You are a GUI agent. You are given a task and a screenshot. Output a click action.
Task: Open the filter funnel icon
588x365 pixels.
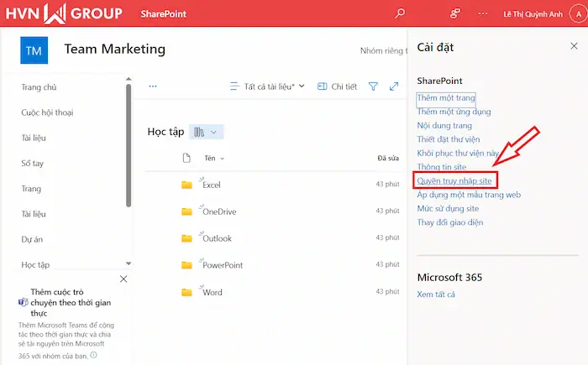(x=373, y=86)
